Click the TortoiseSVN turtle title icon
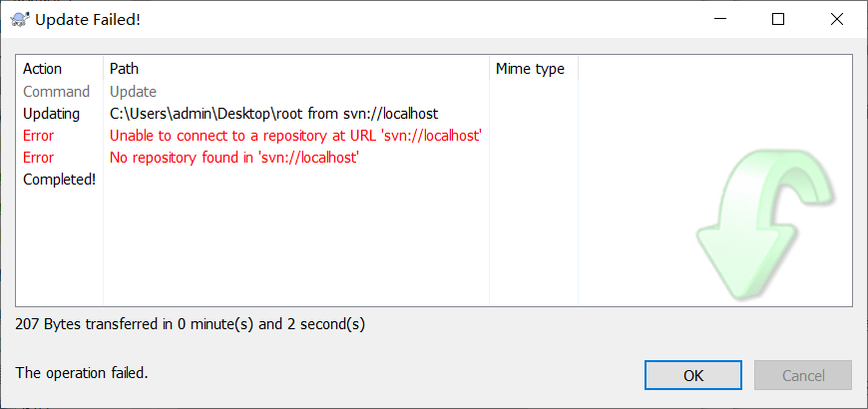868x409 pixels. (x=20, y=19)
